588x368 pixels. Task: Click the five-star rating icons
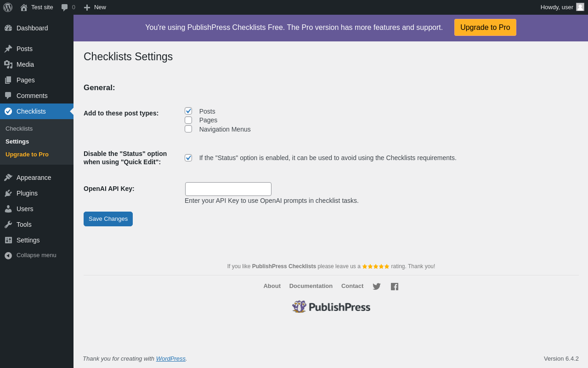376,266
